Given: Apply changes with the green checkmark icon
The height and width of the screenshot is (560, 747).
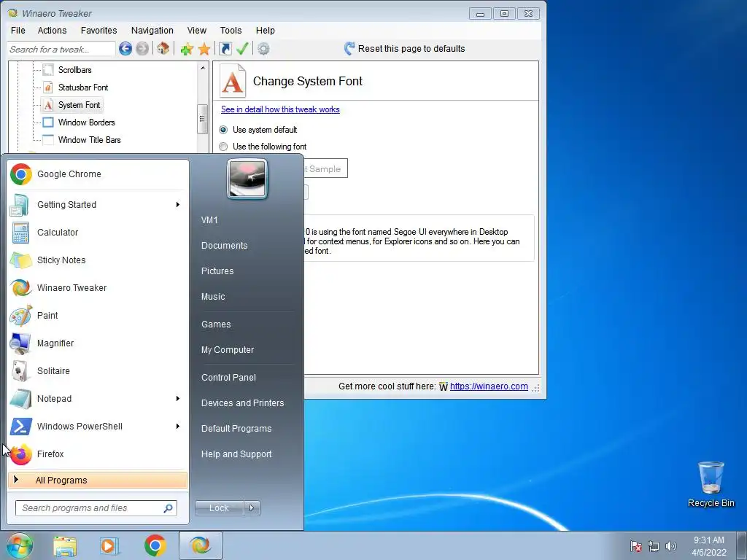Looking at the screenshot, I should pos(242,49).
